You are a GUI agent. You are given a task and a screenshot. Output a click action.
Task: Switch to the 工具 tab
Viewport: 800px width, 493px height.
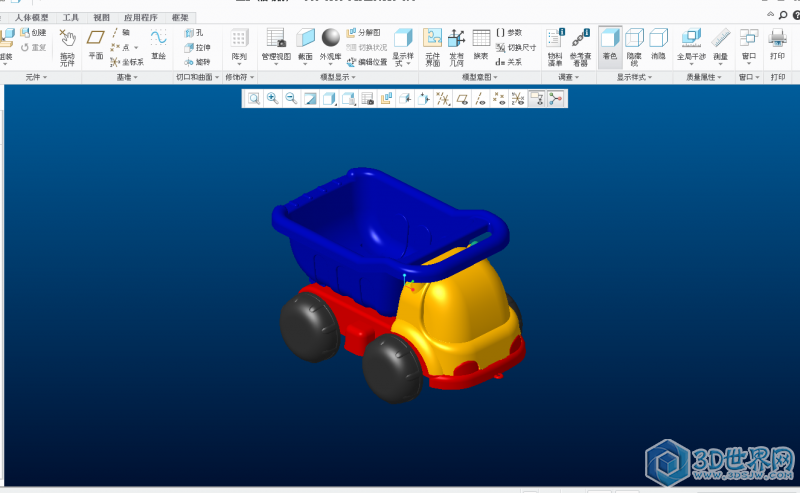(70, 17)
